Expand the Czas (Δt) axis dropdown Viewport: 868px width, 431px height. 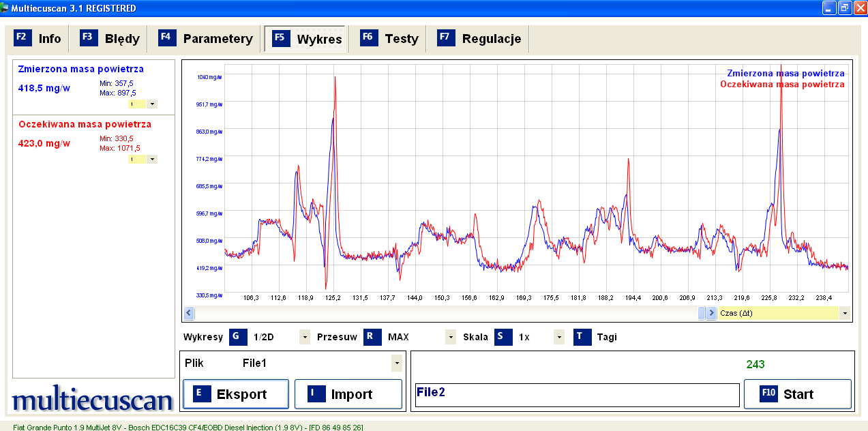pyautogui.click(x=845, y=313)
